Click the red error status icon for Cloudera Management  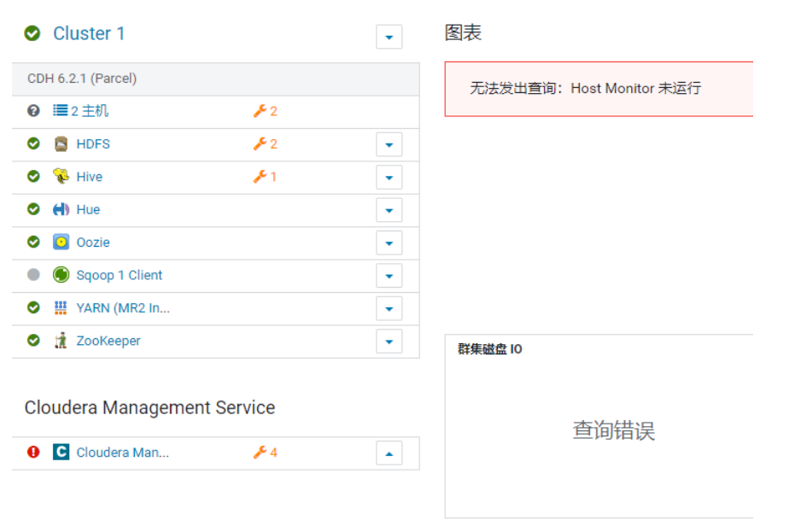[33, 453]
